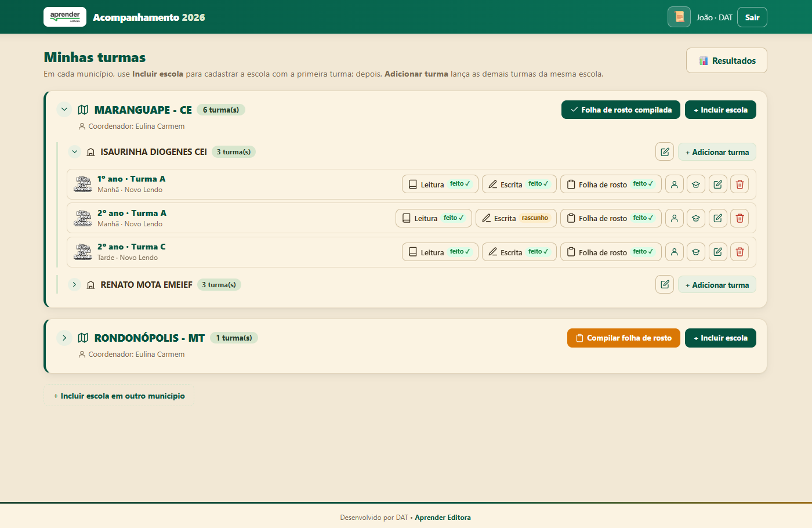Open Escrita rascunho for 2º ano Turma A
The width and height of the screenshot is (812, 528).
pos(516,218)
